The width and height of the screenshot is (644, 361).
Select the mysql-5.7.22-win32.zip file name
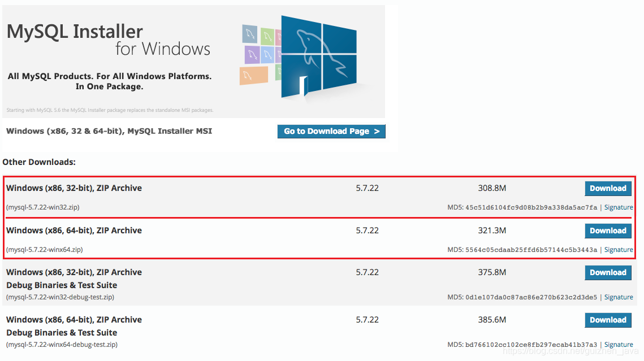43,207
